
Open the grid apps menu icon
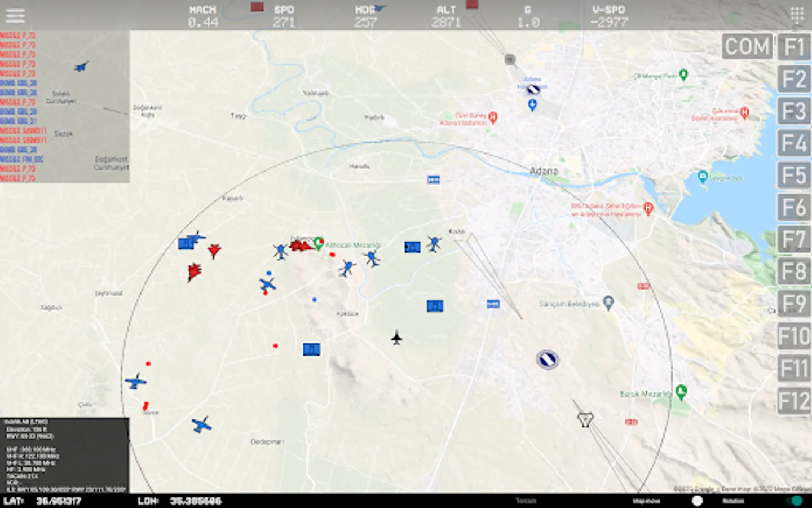(x=797, y=15)
